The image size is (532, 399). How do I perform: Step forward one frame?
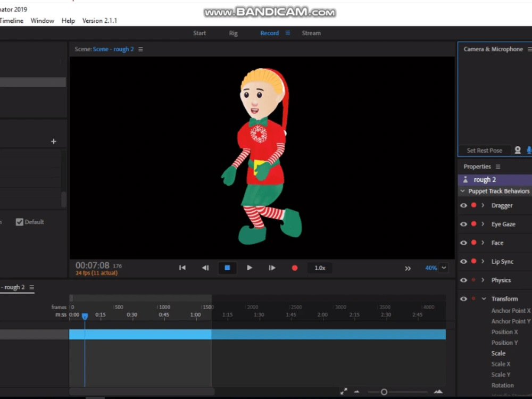coord(272,268)
